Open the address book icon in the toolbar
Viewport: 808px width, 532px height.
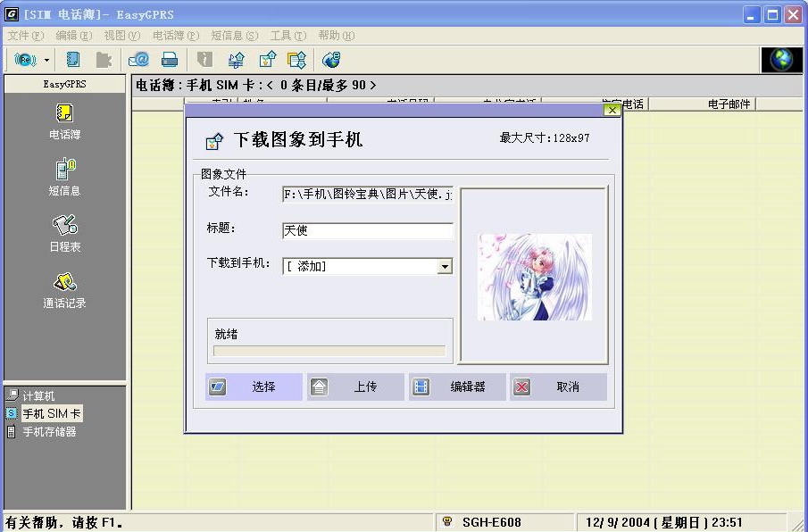pos(73,60)
